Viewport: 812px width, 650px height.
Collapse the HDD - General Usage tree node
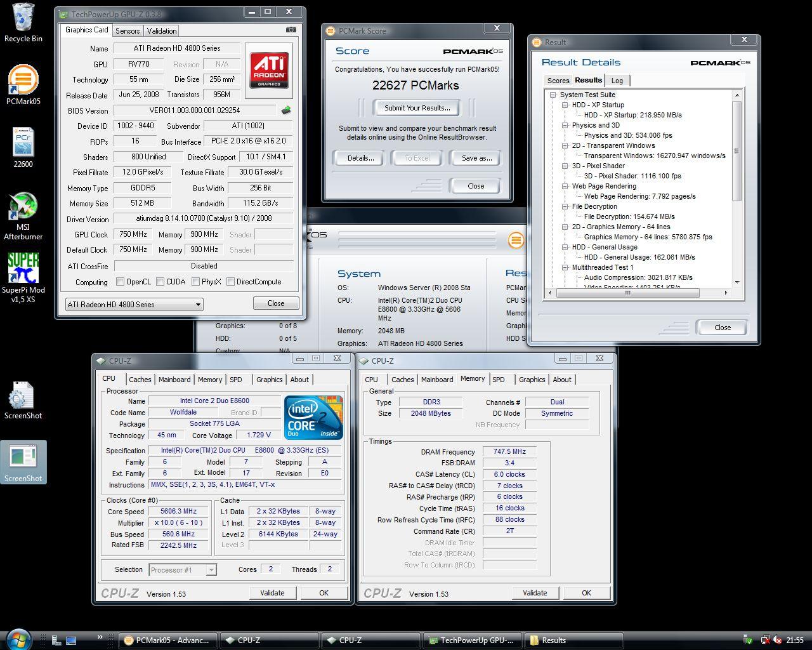(x=565, y=248)
